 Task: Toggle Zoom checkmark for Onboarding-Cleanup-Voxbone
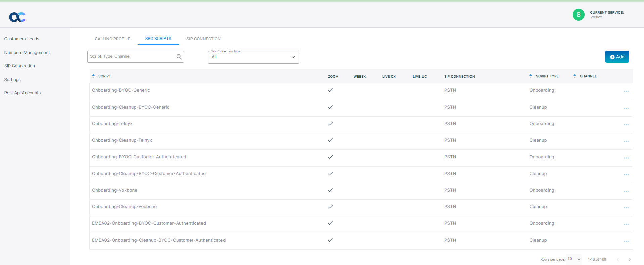[330, 207]
